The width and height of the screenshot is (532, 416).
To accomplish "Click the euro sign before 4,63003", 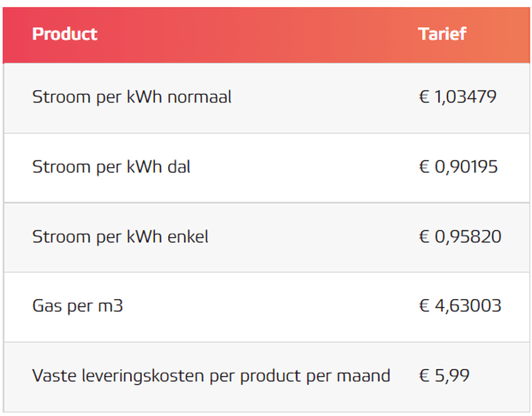I will [x=425, y=306].
